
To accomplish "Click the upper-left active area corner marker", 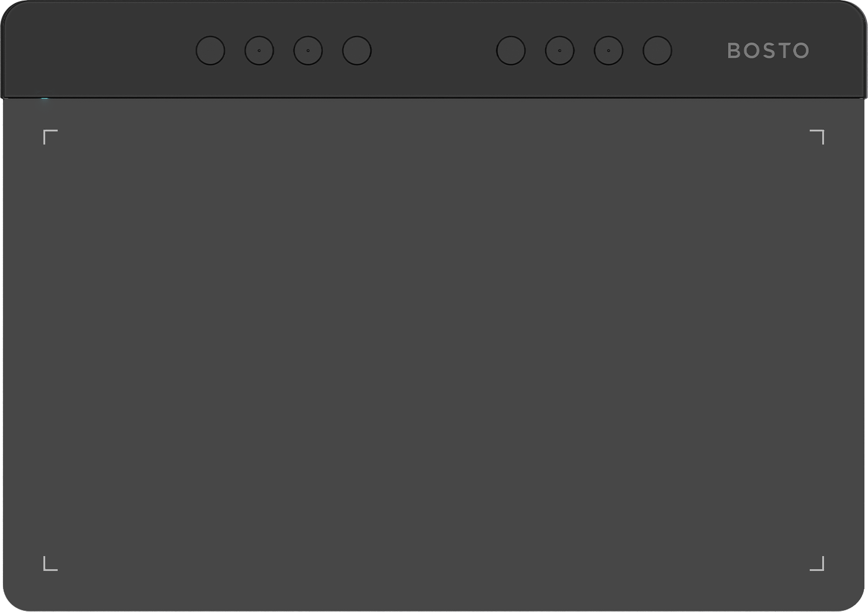I will [x=50, y=137].
